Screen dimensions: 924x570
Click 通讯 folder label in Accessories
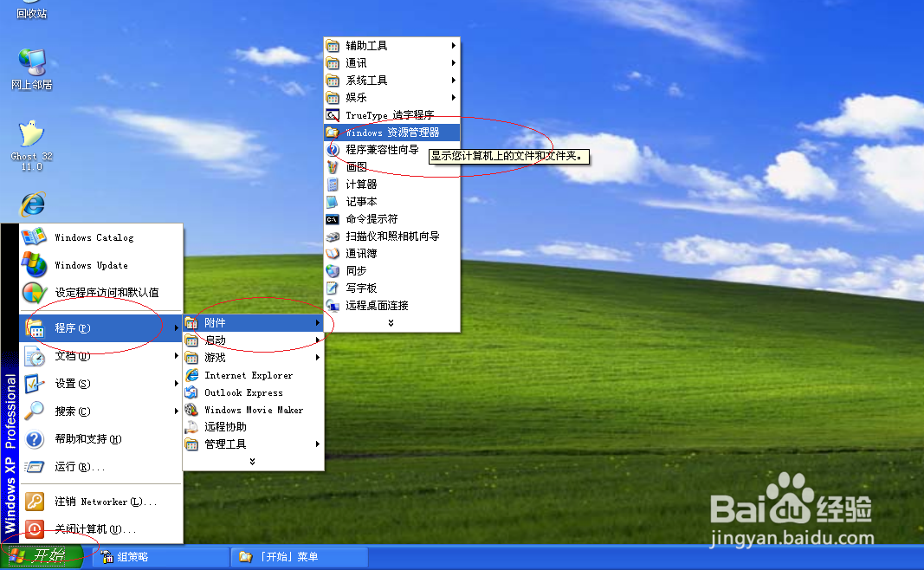pos(356,62)
